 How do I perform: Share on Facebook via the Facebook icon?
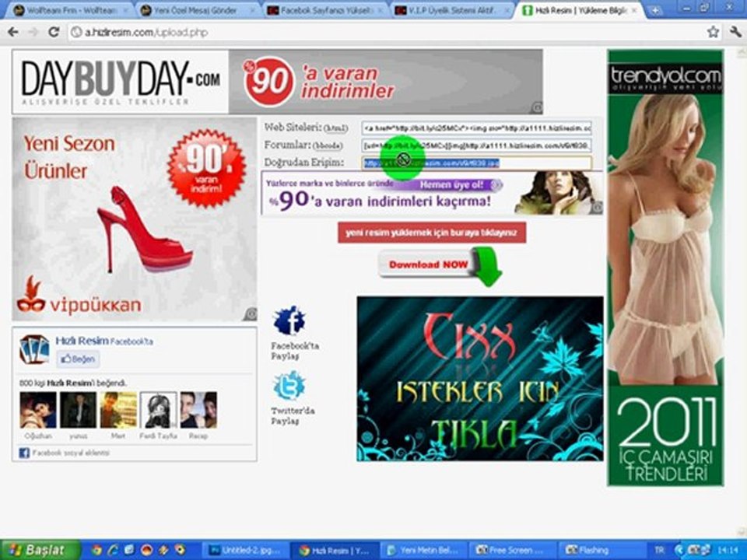click(x=289, y=320)
